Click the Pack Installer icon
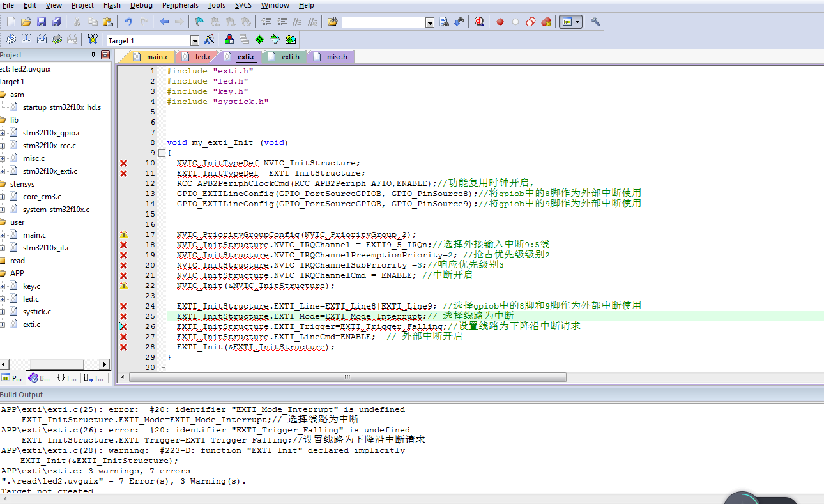The width and height of the screenshot is (824, 504). [291, 40]
